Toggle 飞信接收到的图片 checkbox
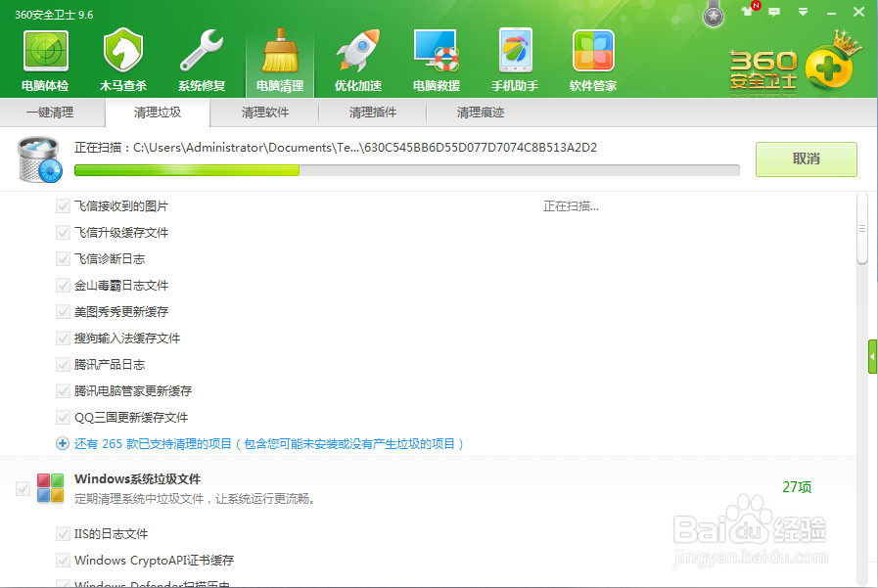The height and width of the screenshot is (588, 878). (x=63, y=206)
